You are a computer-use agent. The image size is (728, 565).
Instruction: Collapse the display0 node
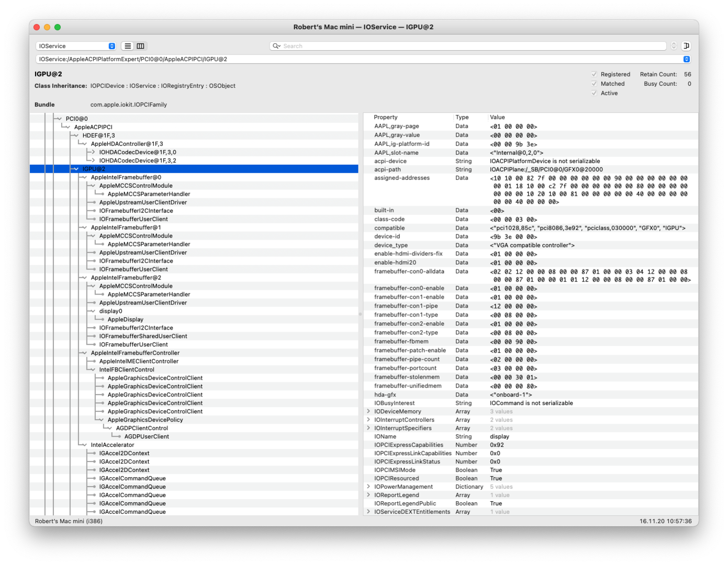[93, 311]
